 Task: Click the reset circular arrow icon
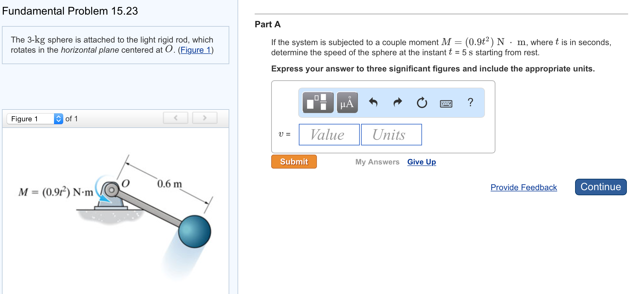click(422, 103)
